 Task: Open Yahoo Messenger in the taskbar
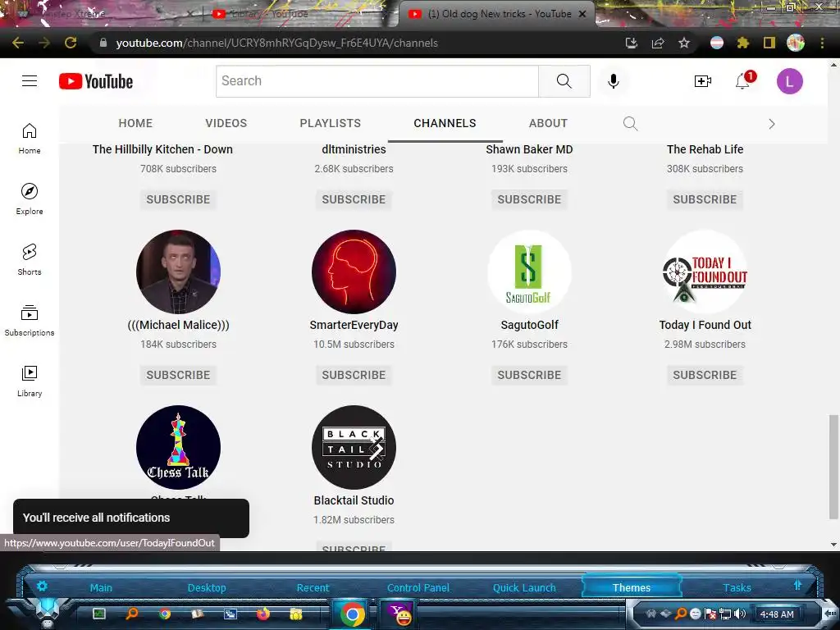click(x=399, y=614)
